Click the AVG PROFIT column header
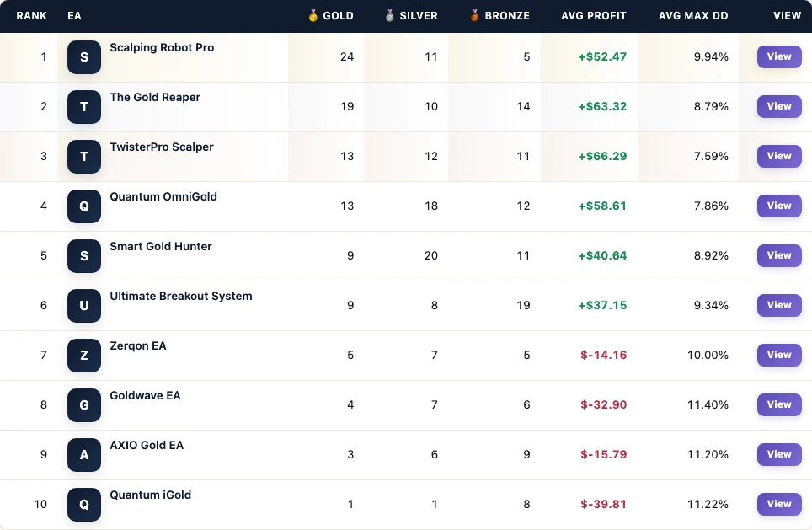The image size is (812, 530). coord(594,15)
